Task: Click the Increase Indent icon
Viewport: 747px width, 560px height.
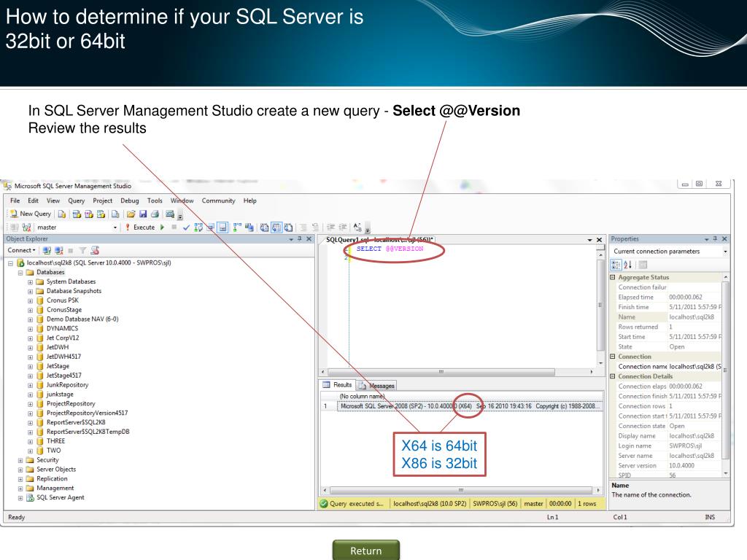Action: (x=343, y=227)
